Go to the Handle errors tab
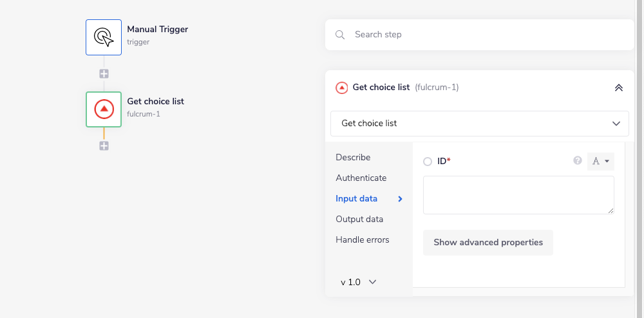The image size is (644, 318). (x=362, y=239)
